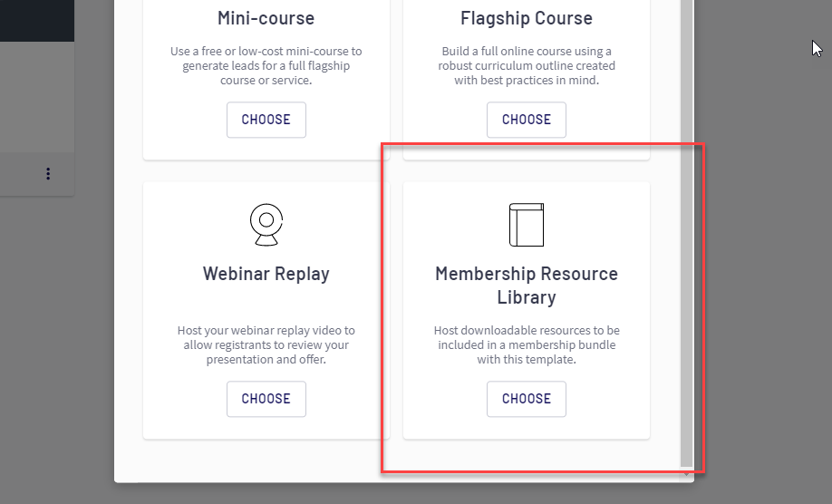
Task: Open the three-dot options menu
Action: point(48,174)
